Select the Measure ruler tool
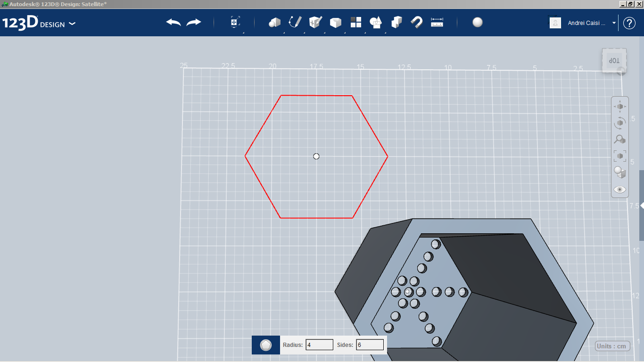Screen dimensions: 644x362 click(x=438, y=22)
